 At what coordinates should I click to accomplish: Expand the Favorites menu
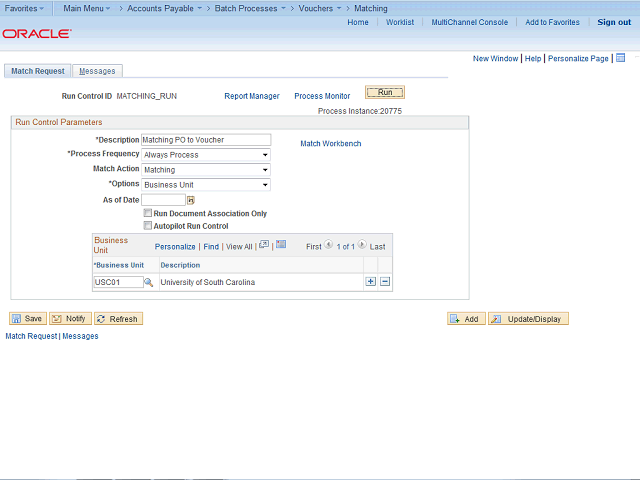24,8
